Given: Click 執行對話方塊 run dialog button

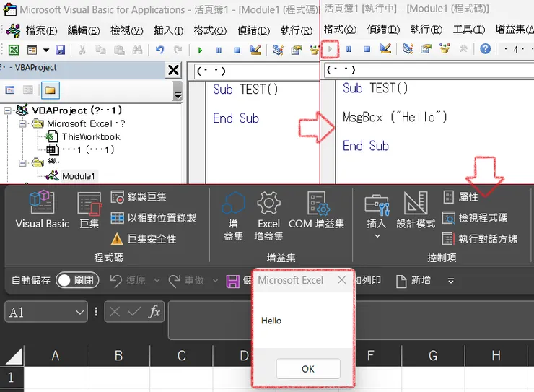Looking at the screenshot, I should 480,239.
